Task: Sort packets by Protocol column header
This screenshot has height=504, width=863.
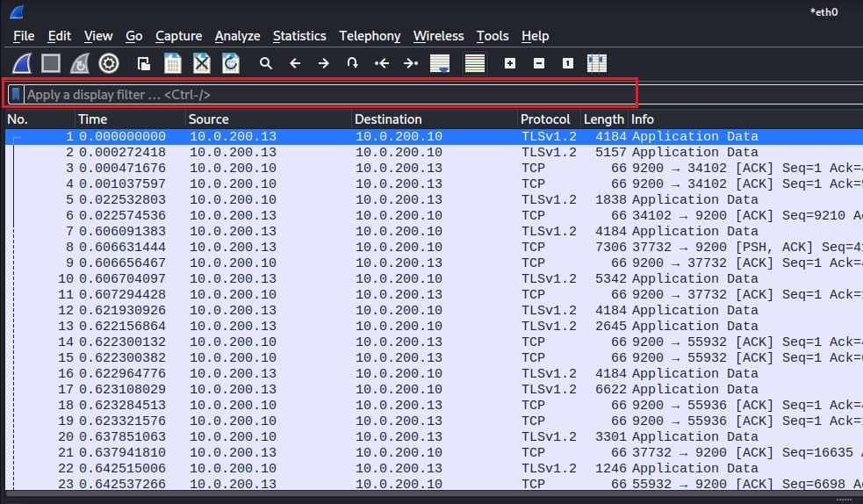Action: pos(549,119)
